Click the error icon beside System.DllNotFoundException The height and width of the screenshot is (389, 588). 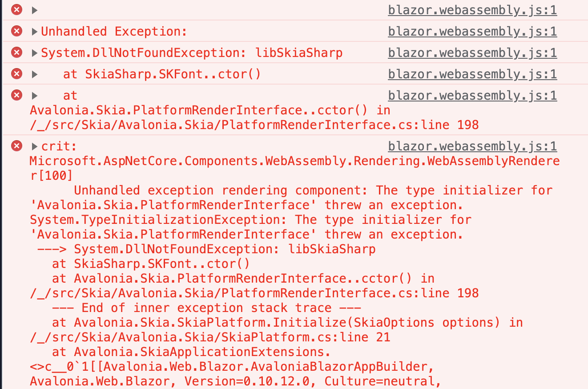click(16, 53)
